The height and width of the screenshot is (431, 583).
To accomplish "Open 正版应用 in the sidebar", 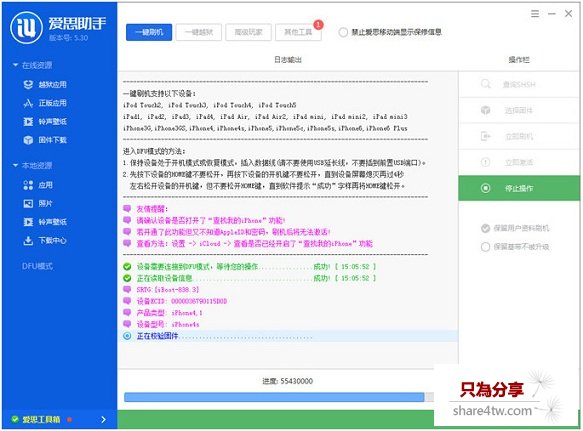I will (x=45, y=103).
